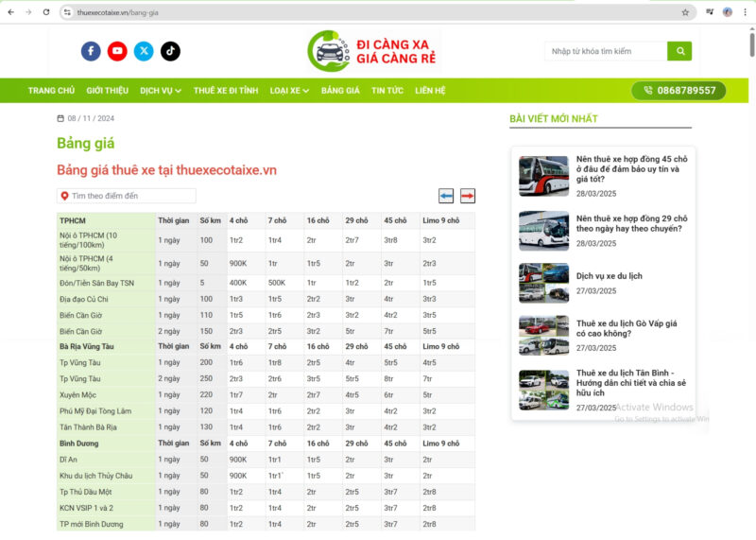Click the site logo with car icon
This screenshot has width=756, height=540.
[x=371, y=51]
